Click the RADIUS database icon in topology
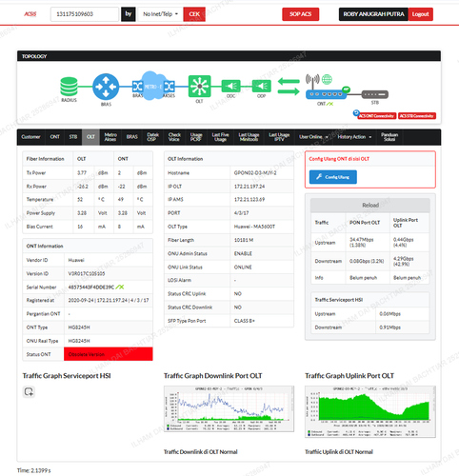This screenshot has width=459, height=476. point(69,87)
